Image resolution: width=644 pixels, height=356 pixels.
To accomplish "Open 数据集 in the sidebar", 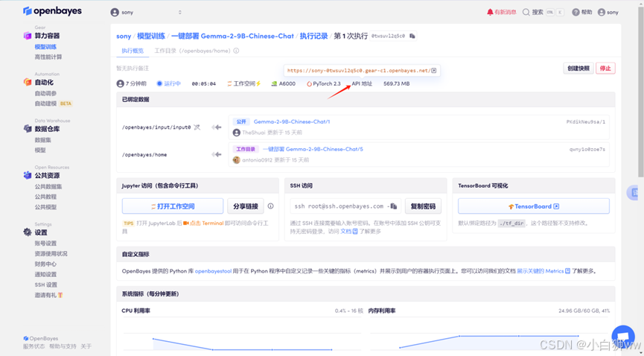I will (43, 140).
